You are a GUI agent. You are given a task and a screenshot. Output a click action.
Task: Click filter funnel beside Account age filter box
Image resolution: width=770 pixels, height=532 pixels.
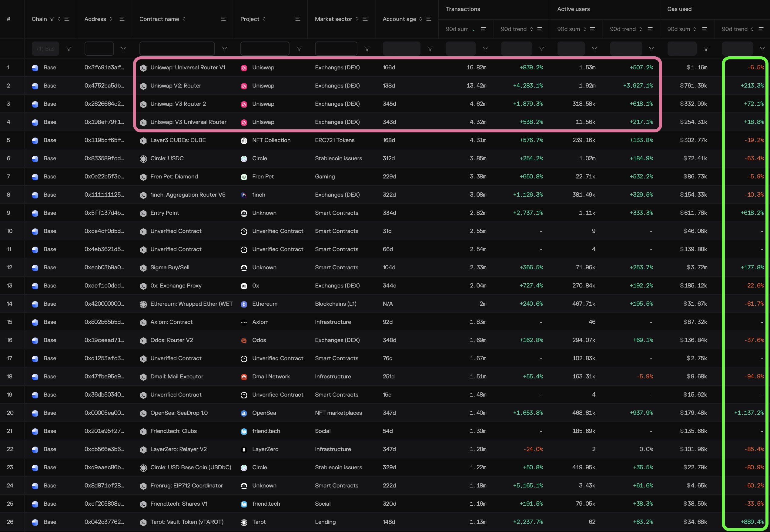[x=430, y=49]
